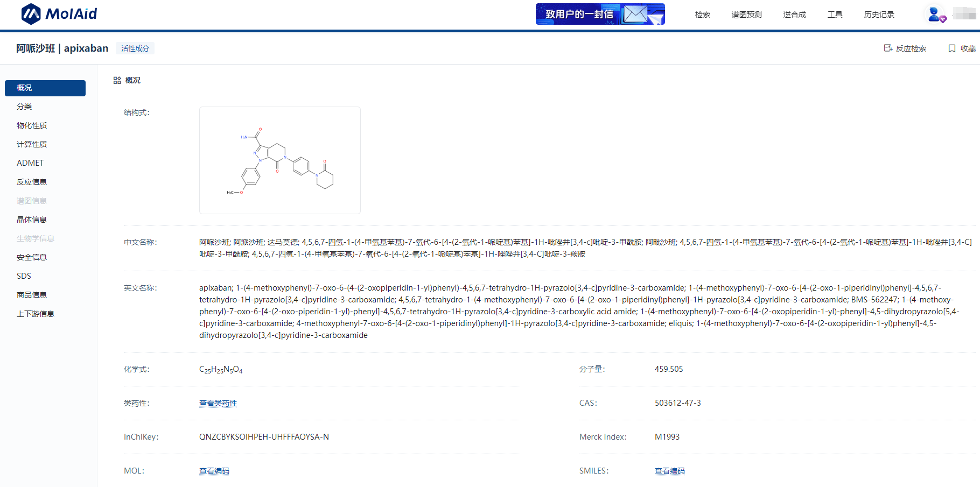Open 安全信息 safety section in sidebar
The height and width of the screenshot is (487, 980).
(32, 257)
